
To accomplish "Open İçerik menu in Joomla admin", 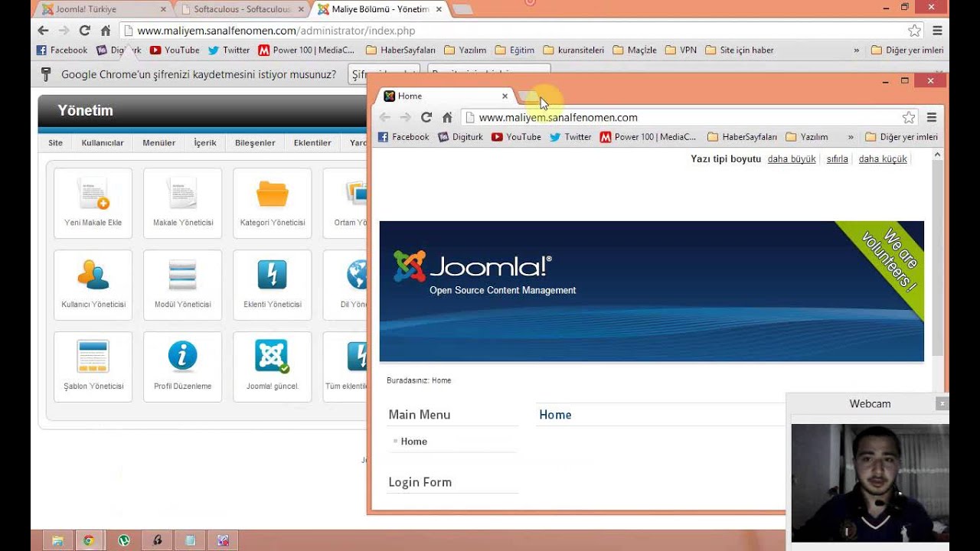I will point(205,142).
